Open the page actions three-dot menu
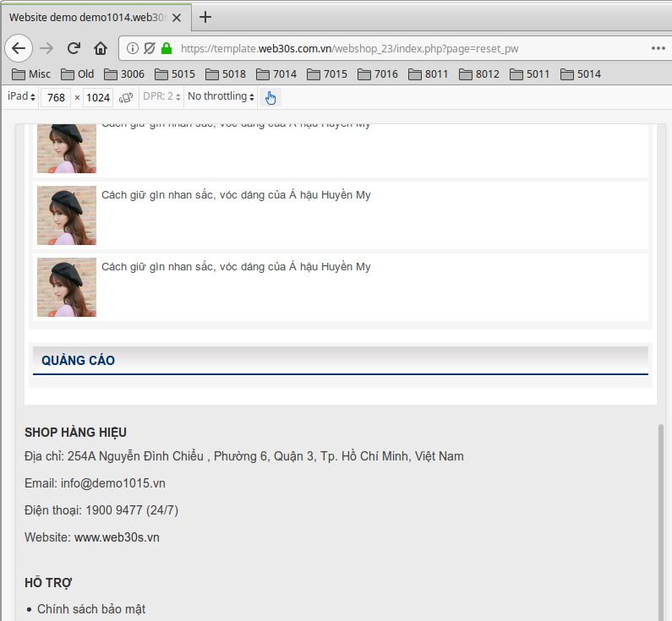672x621 pixels. click(x=658, y=48)
